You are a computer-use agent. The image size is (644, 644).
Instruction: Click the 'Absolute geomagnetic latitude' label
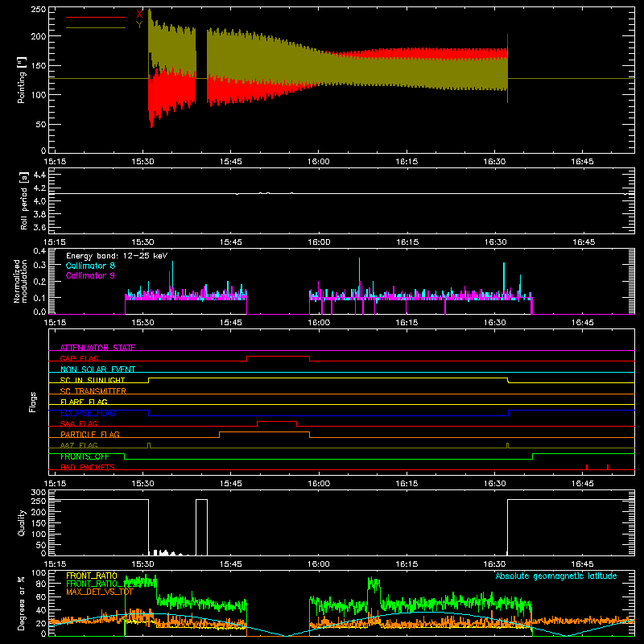556,576
